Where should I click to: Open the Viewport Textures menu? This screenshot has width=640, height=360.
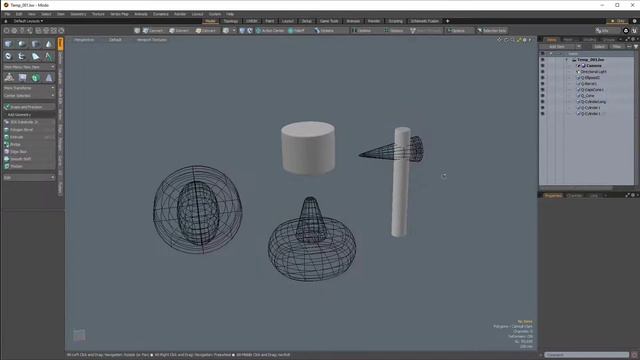pos(151,40)
